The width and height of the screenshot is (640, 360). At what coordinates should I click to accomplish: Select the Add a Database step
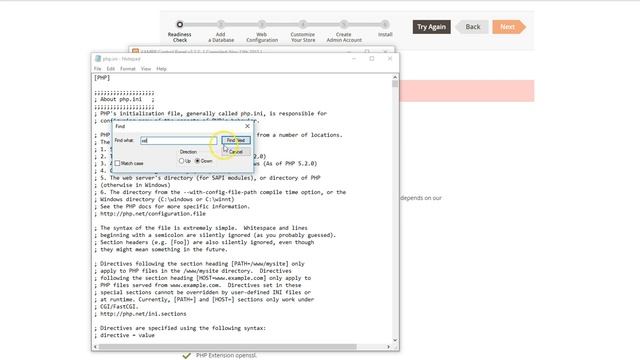pyautogui.click(x=221, y=24)
